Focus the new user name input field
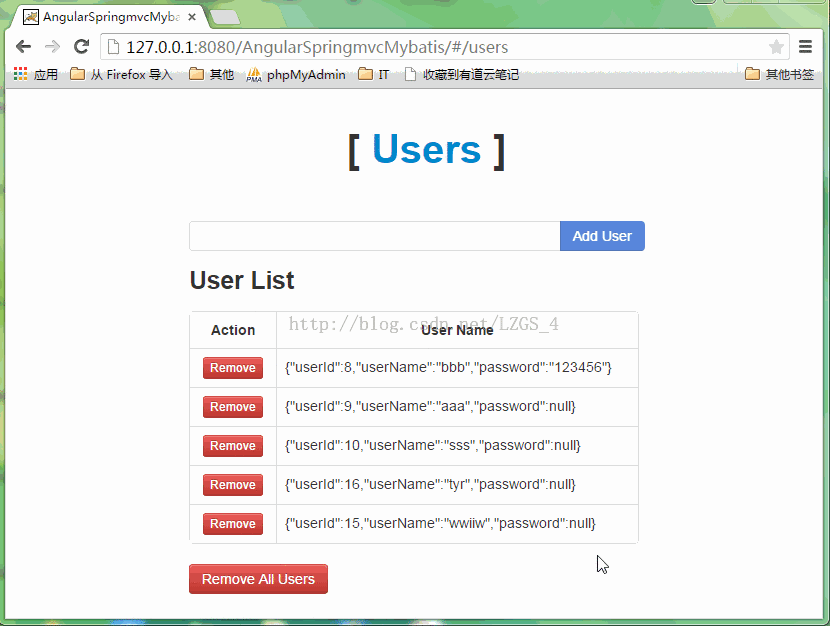This screenshot has width=830, height=626. 374,236
